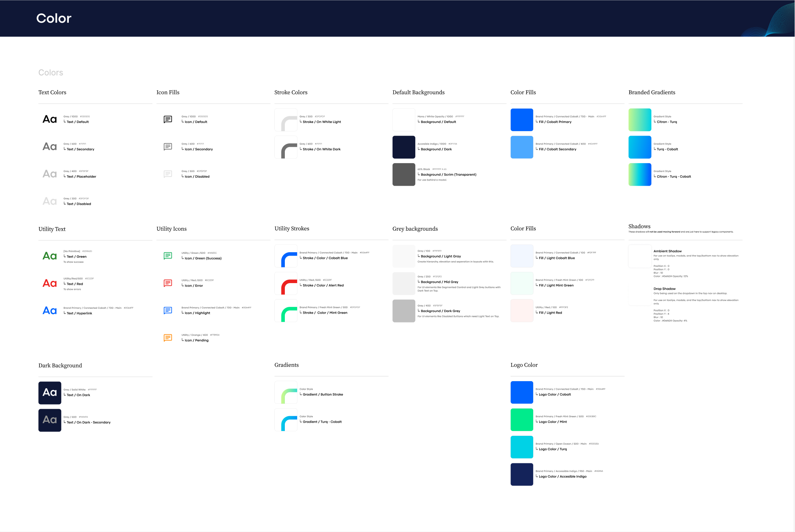Screen dimensions: 795x532
Task: Select the Logo Color / Turq swatch
Action: 521,447
